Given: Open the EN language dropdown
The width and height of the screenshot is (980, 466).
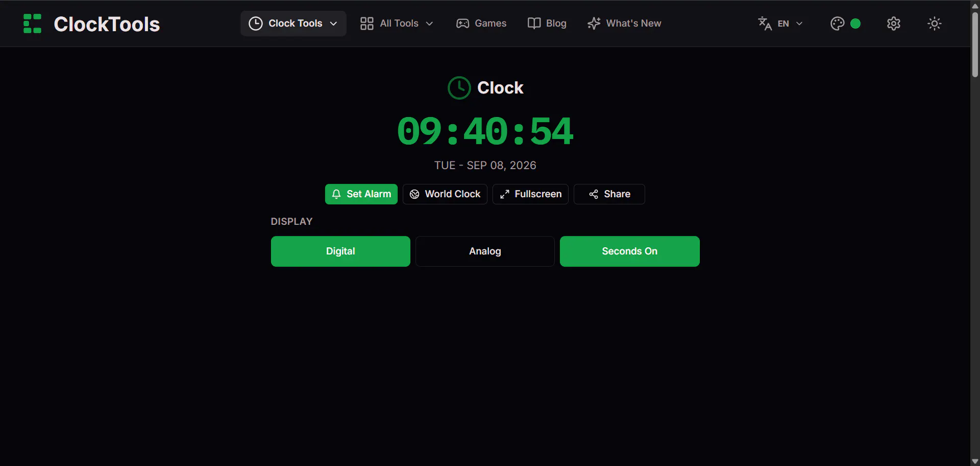Looking at the screenshot, I should click(780, 24).
